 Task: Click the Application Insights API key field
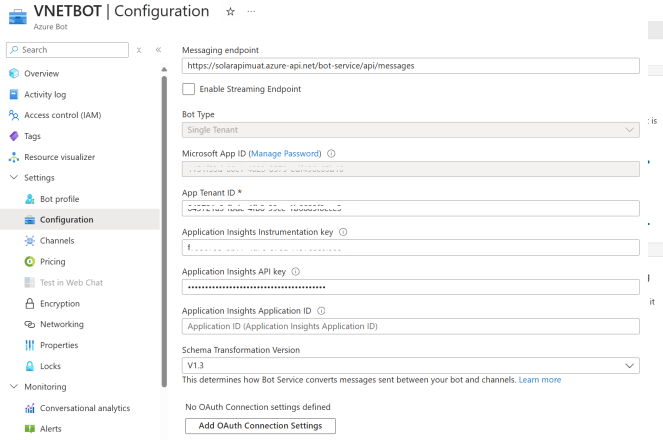[x=411, y=287]
